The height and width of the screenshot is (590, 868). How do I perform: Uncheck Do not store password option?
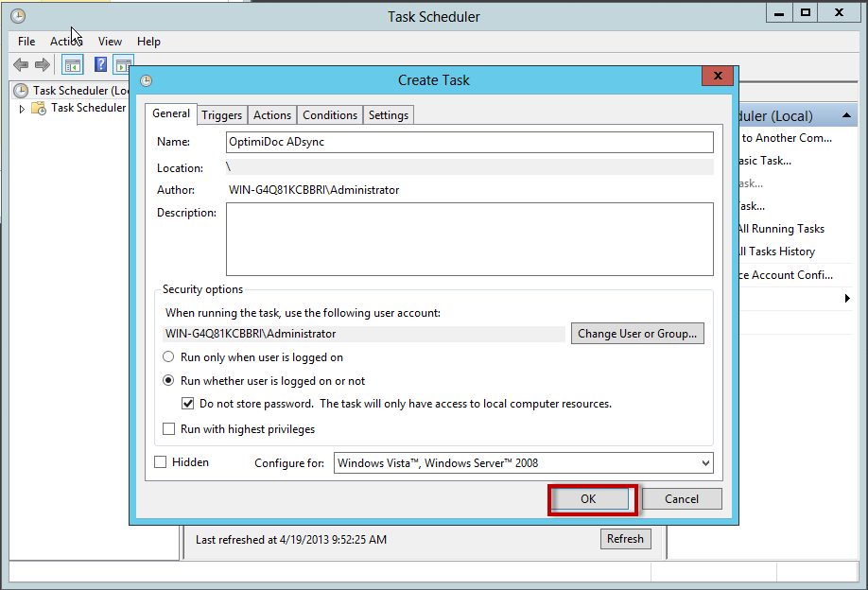point(188,404)
